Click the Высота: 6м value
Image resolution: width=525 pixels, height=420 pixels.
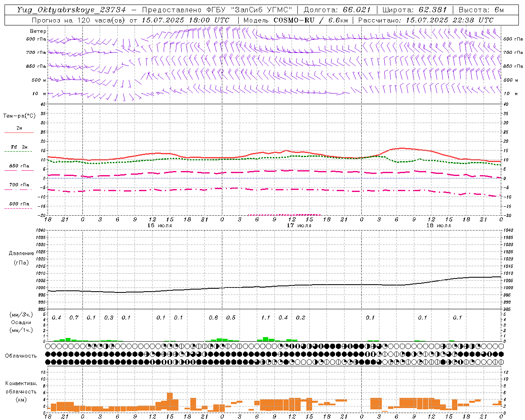481,10
